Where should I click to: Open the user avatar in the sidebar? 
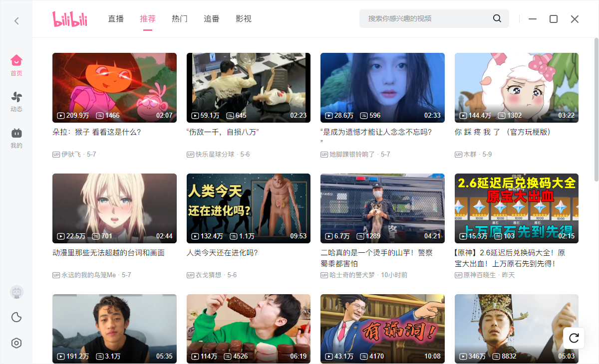click(16, 292)
